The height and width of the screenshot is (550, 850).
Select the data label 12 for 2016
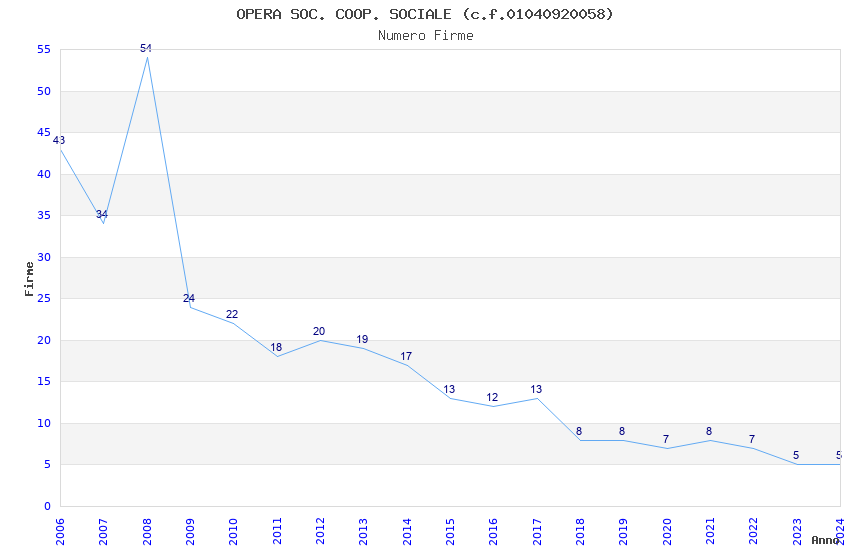click(492, 397)
